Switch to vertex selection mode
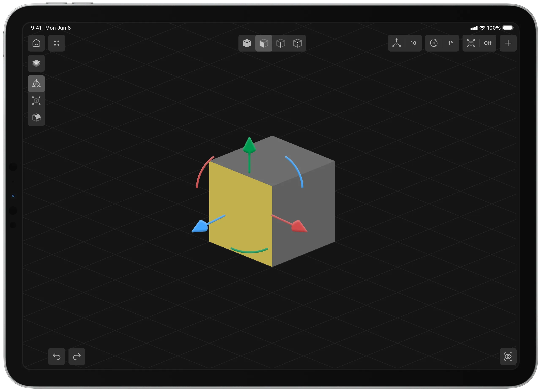 click(298, 43)
